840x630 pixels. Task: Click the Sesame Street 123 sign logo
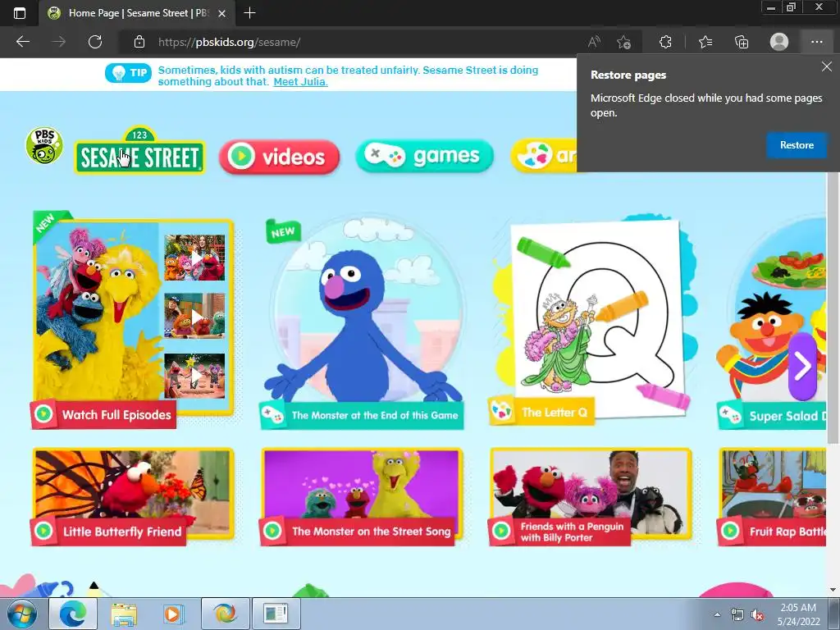tap(139, 151)
